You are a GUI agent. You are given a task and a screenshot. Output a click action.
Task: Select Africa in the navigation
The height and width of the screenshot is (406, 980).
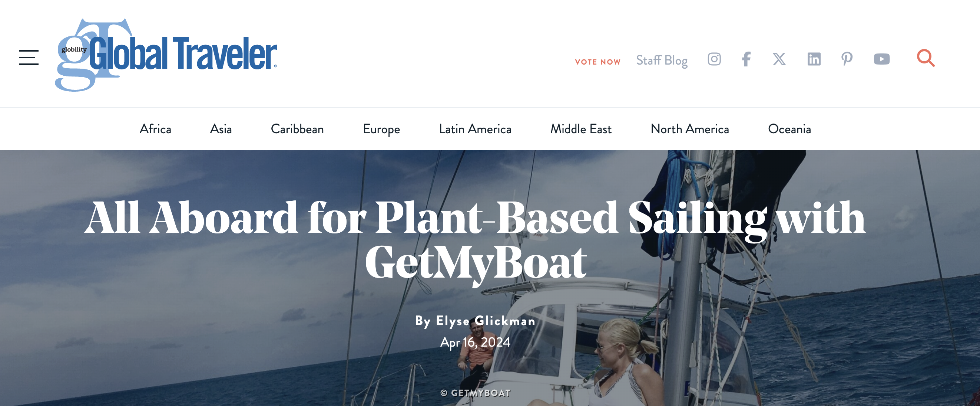[x=155, y=129]
